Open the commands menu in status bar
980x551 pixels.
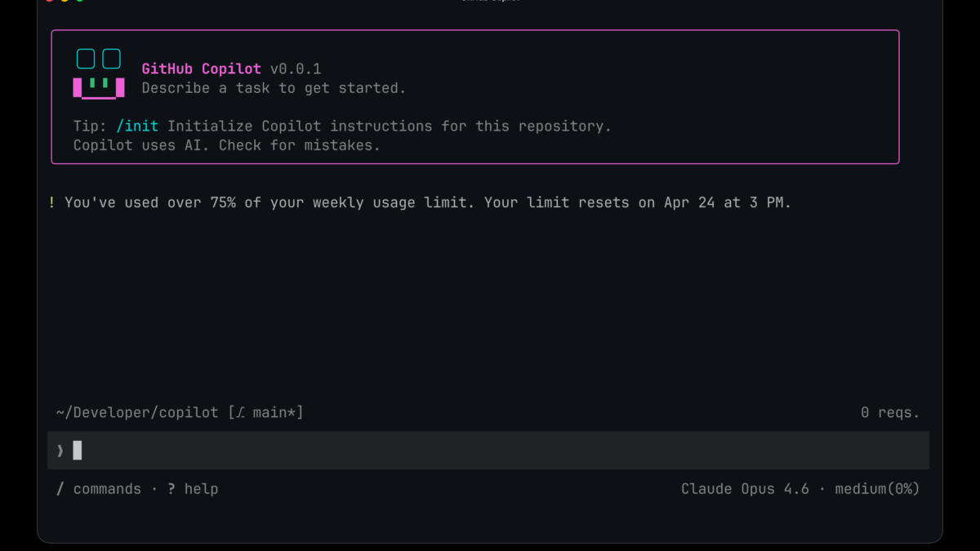(108, 488)
